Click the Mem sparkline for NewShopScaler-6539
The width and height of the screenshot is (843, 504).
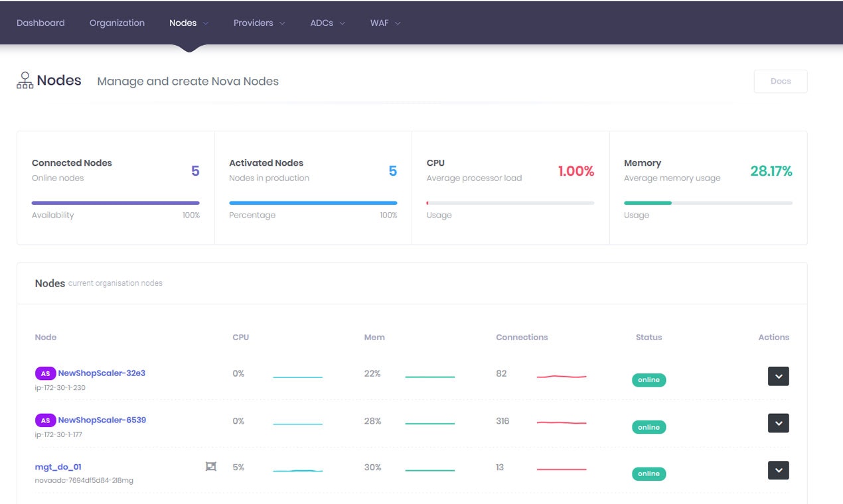(430, 424)
